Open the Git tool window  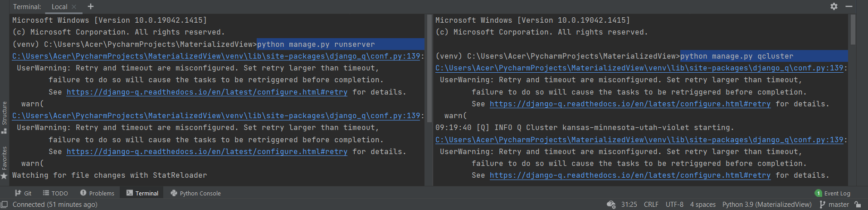click(x=23, y=193)
